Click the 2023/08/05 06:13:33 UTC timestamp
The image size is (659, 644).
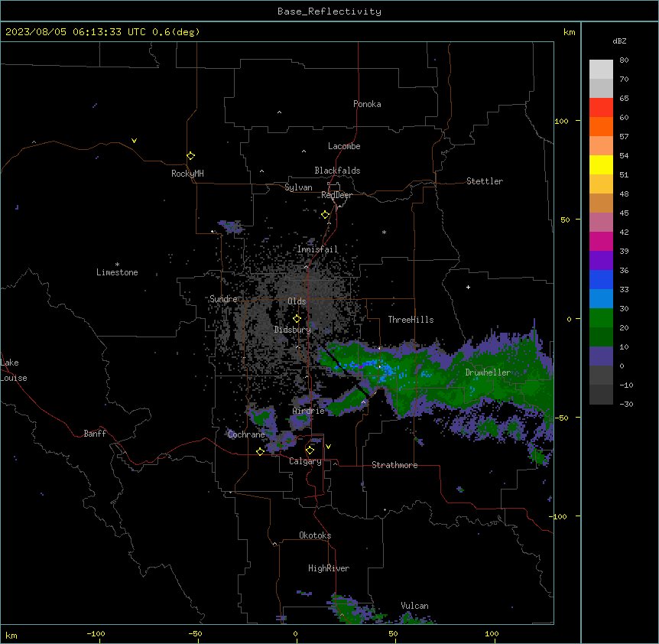click(x=76, y=32)
